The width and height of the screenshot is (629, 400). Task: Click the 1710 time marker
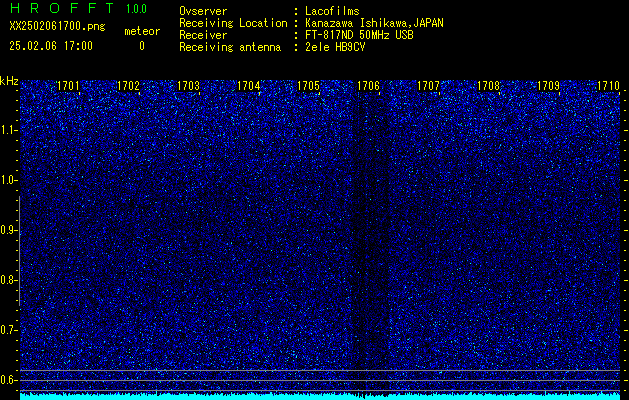[x=609, y=86]
